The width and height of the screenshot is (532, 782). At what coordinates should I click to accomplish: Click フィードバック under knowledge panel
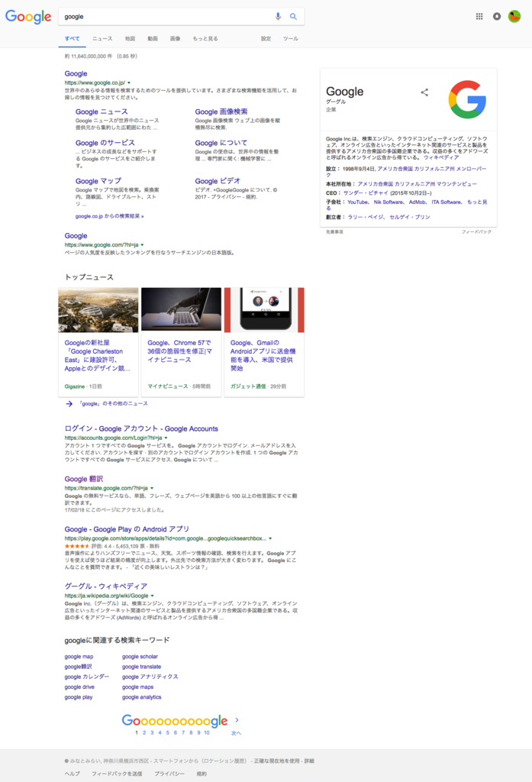[476, 232]
